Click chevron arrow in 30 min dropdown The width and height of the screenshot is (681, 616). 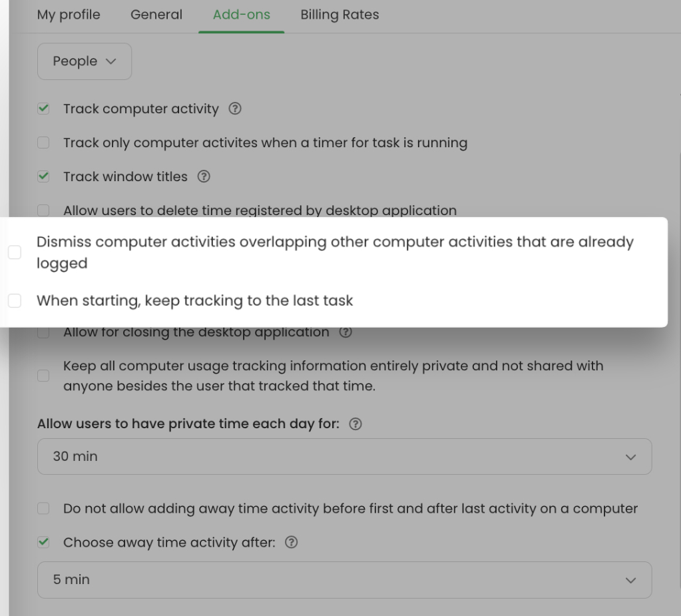[x=630, y=457]
